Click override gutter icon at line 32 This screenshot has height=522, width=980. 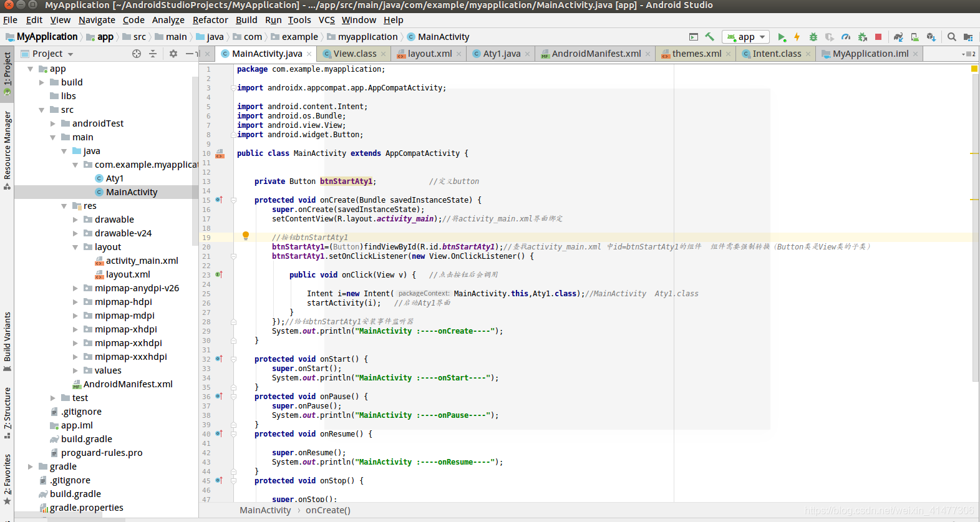[x=219, y=359]
